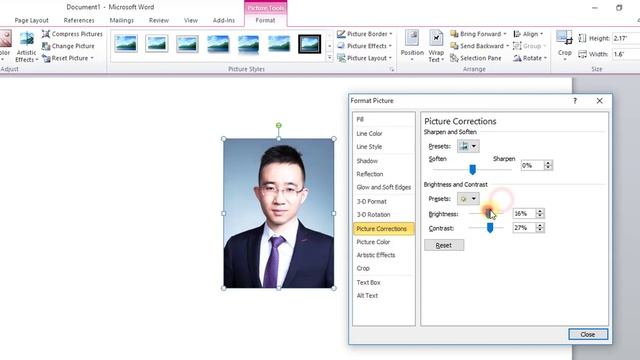Click the Contrast slider handle

click(x=490, y=228)
